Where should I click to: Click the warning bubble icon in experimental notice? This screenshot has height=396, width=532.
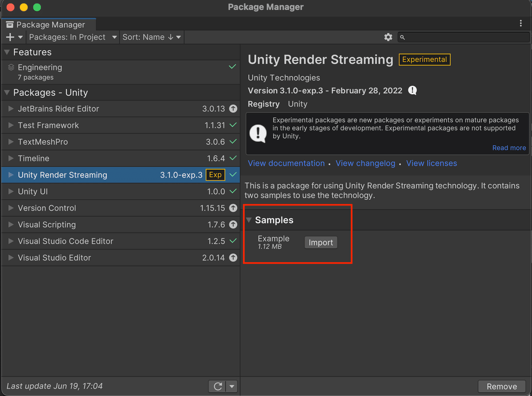pos(258,133)
